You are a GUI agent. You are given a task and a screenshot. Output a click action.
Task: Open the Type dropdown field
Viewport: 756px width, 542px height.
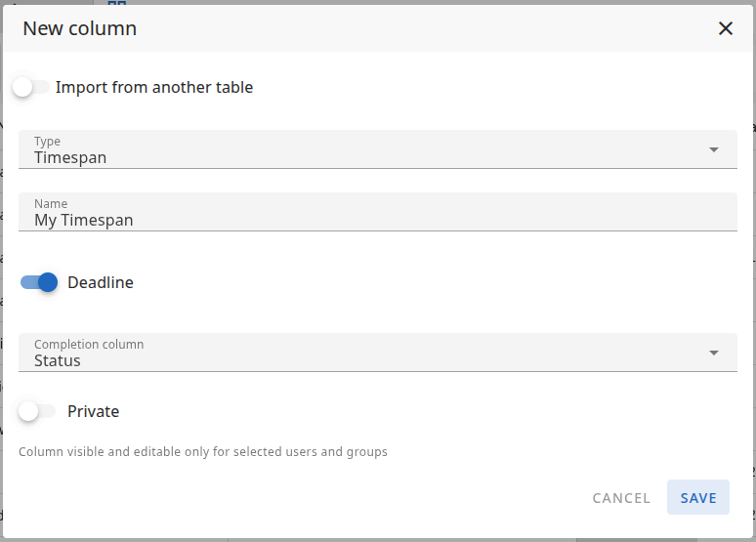click(x=377, y=149)
